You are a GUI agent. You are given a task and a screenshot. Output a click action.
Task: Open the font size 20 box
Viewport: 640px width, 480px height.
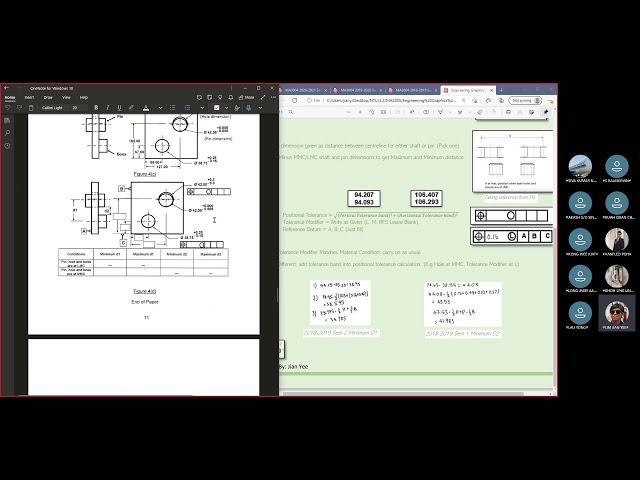tap(78, 108)
